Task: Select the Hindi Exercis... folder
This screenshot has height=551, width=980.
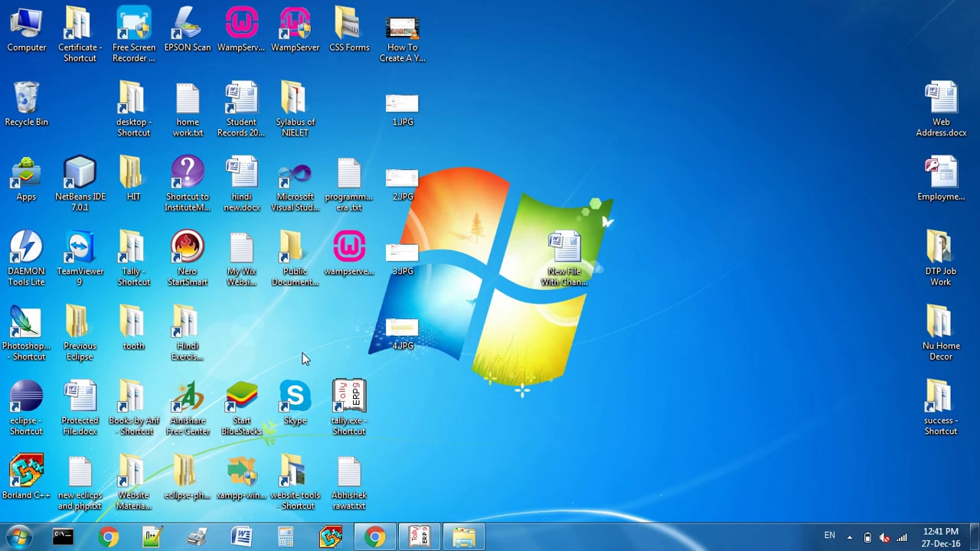Action: click(188, 334)
